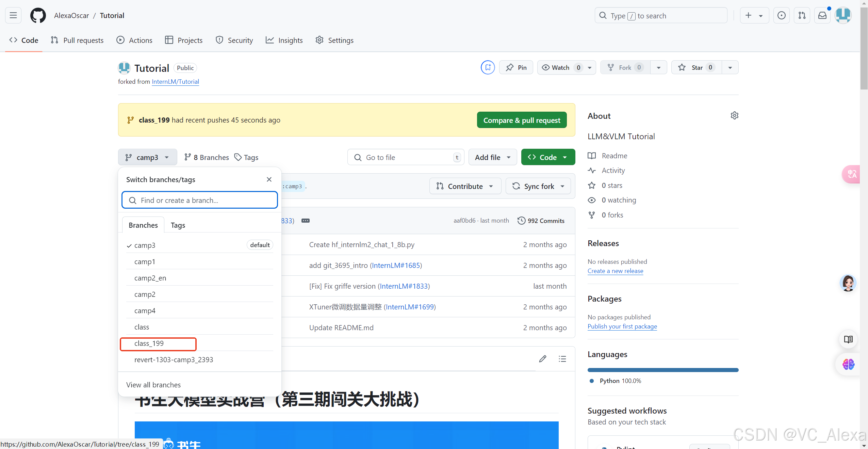Go to the GitHub homepage logo
Viewport: 868px width, 449px height.
click(x=38, y=16)
